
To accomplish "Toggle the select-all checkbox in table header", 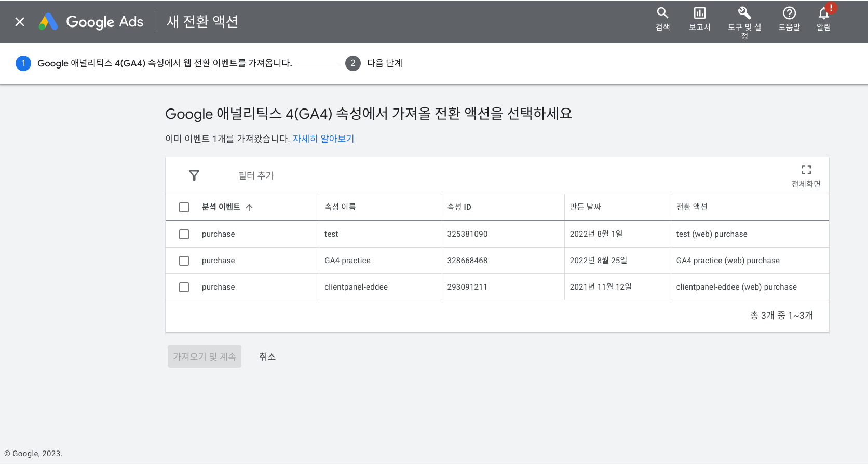I will tap(184, 207).
